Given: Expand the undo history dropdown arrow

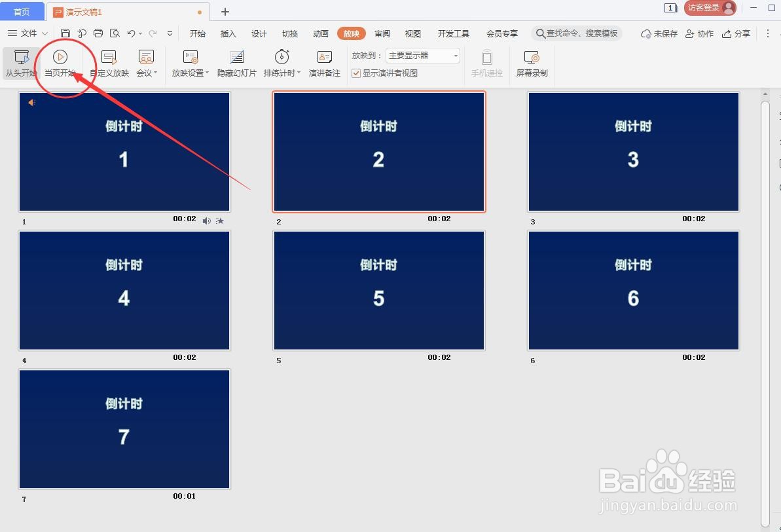Looking at the screenshot, I should point(141,34).
